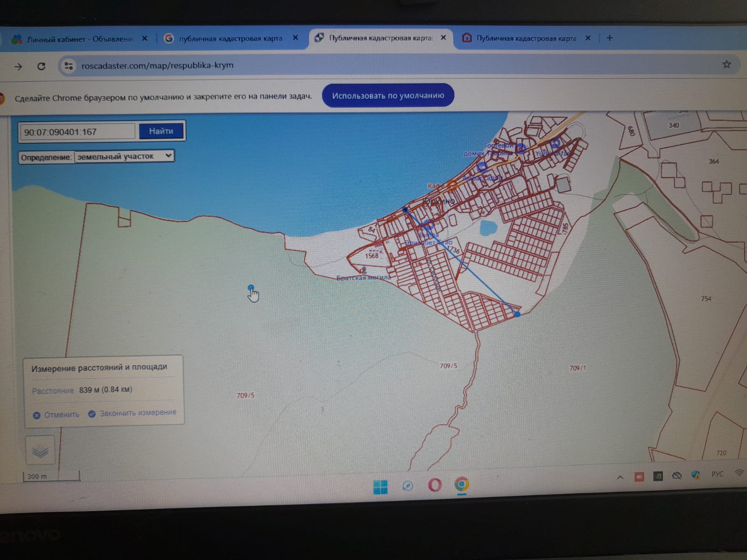Click the forward navigation arrow

18,67
